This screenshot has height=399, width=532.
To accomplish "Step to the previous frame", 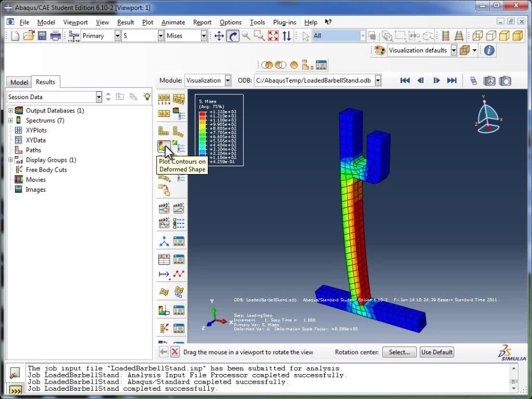I will [421, 80].
